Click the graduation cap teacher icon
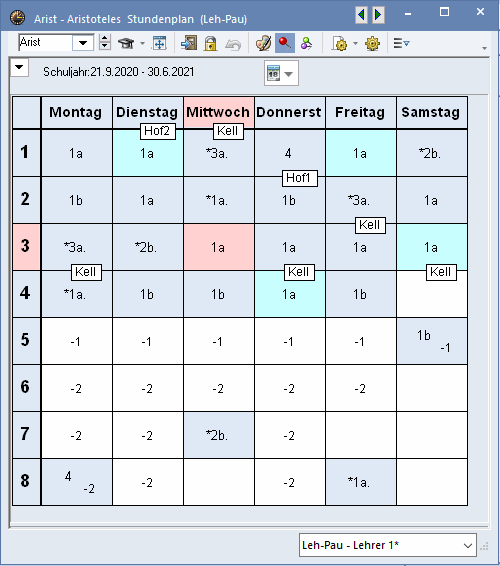Image resolution: width=500 pixels, height=566 pixels. (126, 43)
